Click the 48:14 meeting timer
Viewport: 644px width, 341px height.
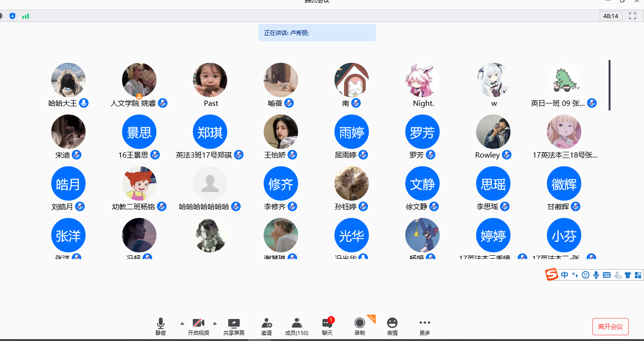click(x=611, y=16)
